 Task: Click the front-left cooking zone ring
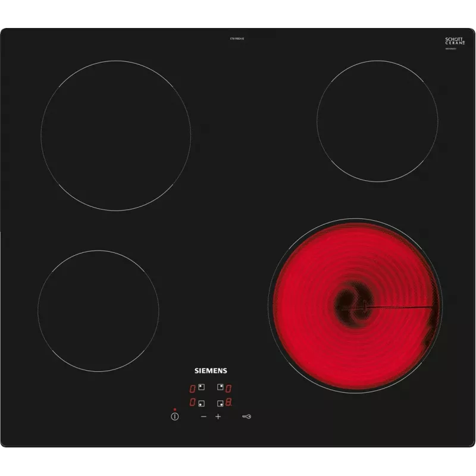click(98, 311)
